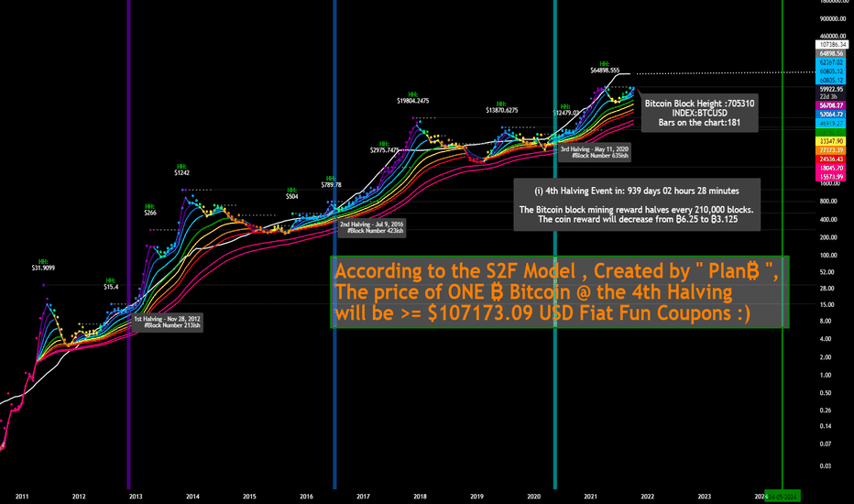Click the 52.00 price axis value
854x504 pixels.
(x=827, y=272)
